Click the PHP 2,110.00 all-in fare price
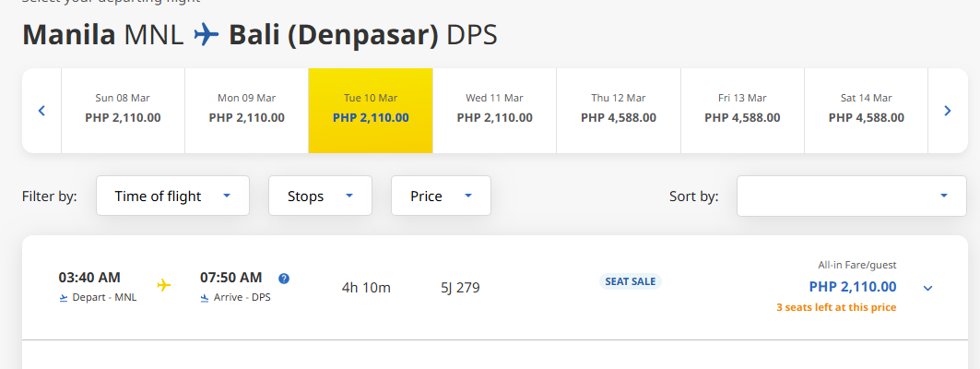The image size is (980, 369). point(852,287)
